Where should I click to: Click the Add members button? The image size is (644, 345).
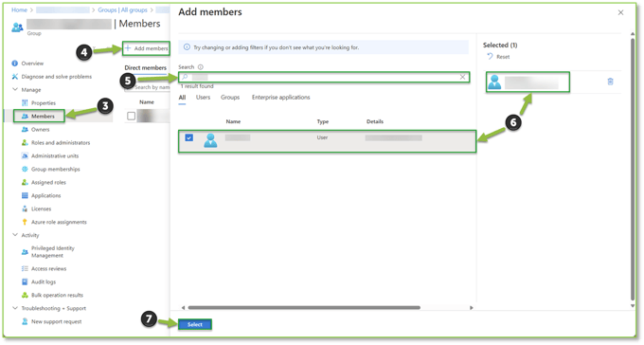click(x=146, y=48)
